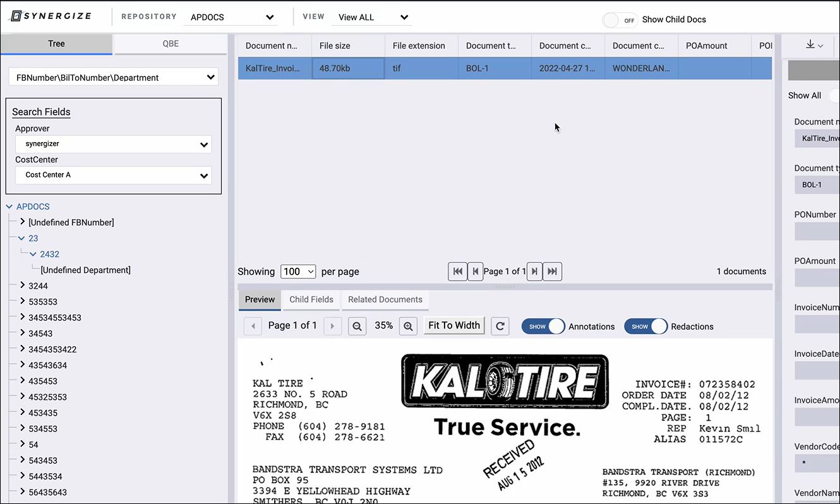The width and height of the screenshot is (840, 504).
Task: Click the Search Fields heading
Action: [41, 112]
